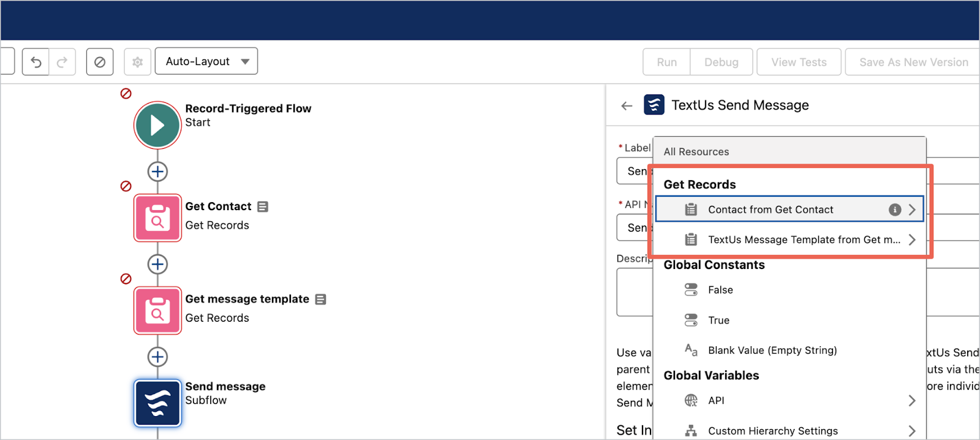The image size is (980, 440).
Task: Click the Get Contact label text
Action: coord(218,207)
